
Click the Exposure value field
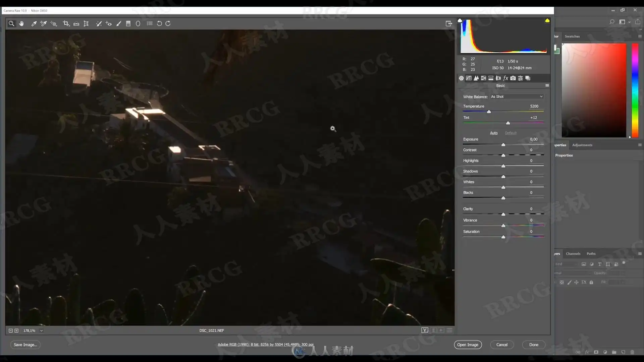coord(533,139)
